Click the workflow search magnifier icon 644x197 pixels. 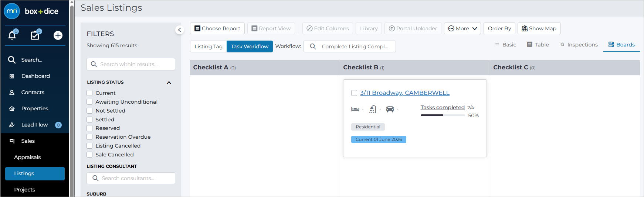coord(313,46)
